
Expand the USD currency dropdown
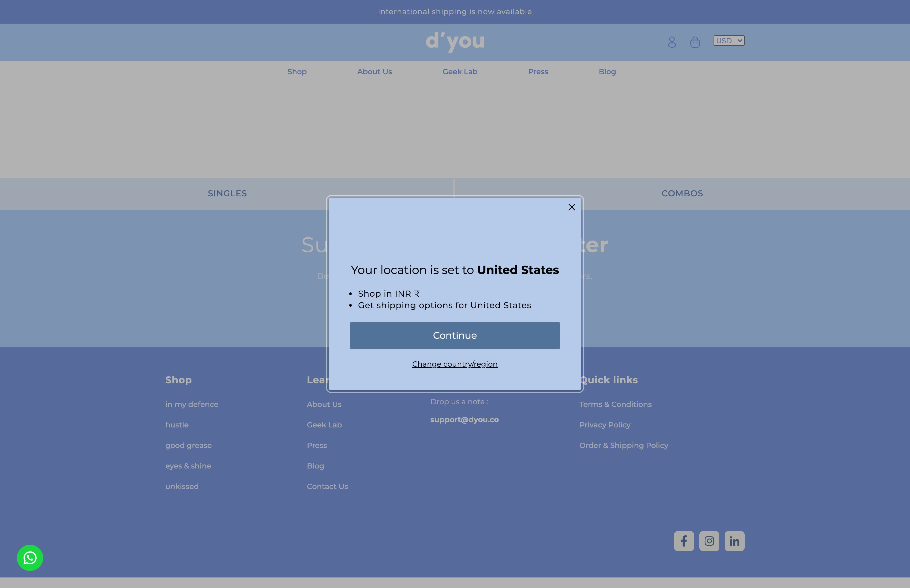[x=728, y=41]
